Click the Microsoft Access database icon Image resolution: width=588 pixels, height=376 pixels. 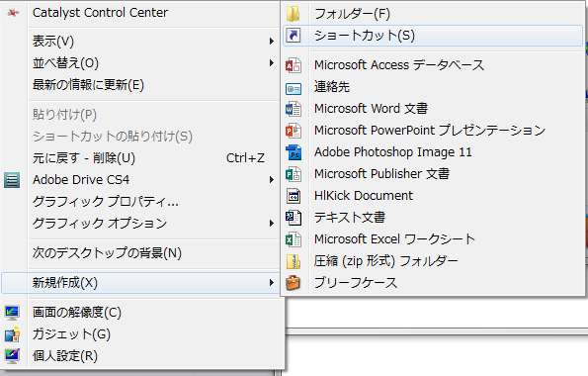[x=294, y=65]
